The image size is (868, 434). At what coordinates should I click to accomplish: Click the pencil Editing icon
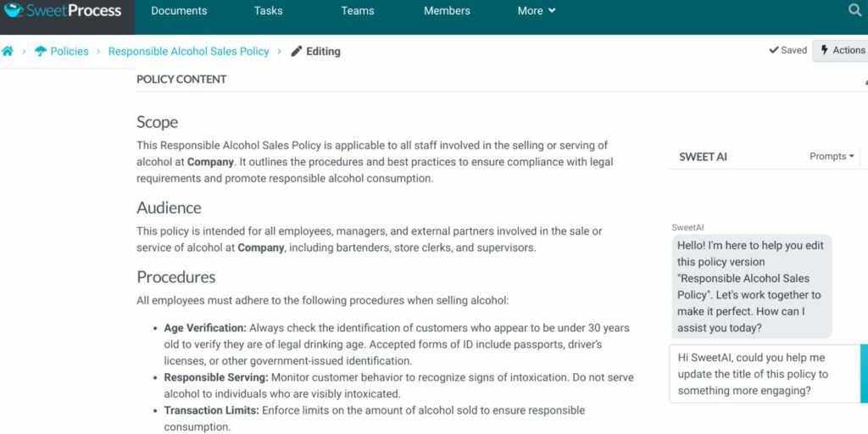click(x=297, y=52)
